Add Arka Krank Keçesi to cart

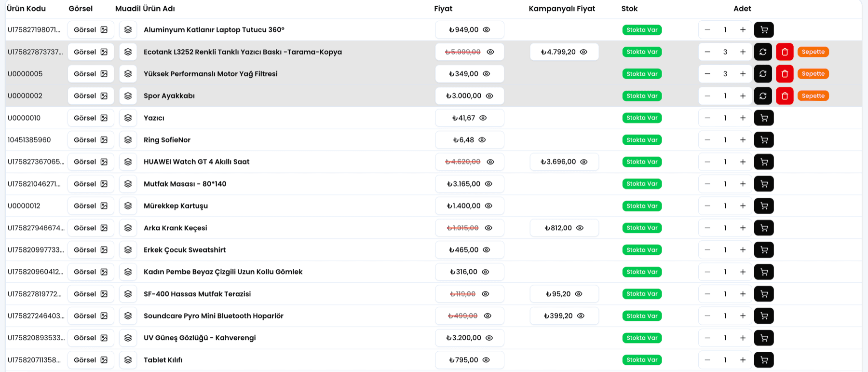pyautogui.click(x=764, y=228)
